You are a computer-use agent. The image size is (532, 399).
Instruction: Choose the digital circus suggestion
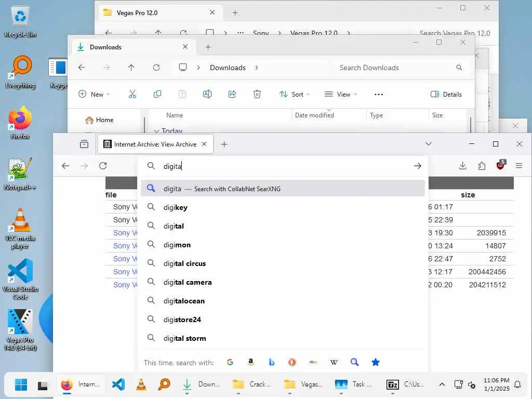coord(283,263)
